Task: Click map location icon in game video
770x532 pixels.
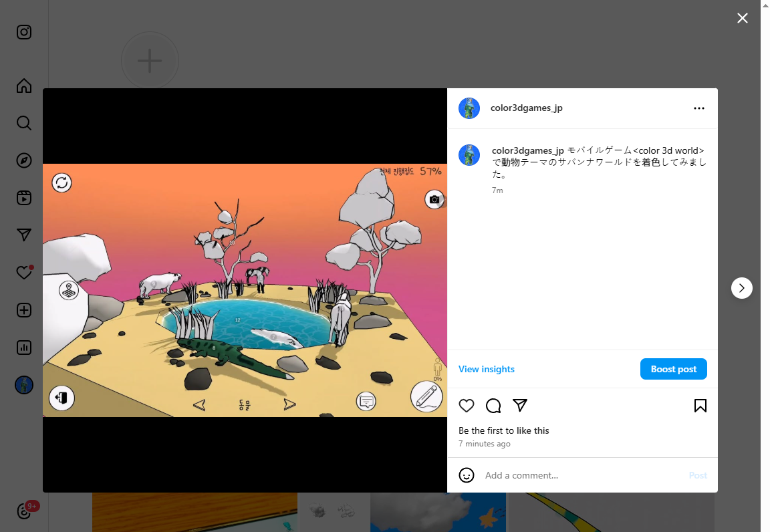Action: [x=69, y=290]
